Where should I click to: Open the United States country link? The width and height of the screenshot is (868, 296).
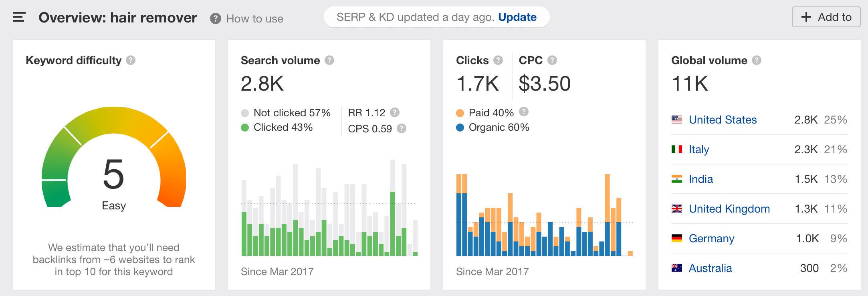(x=723, y=120)
